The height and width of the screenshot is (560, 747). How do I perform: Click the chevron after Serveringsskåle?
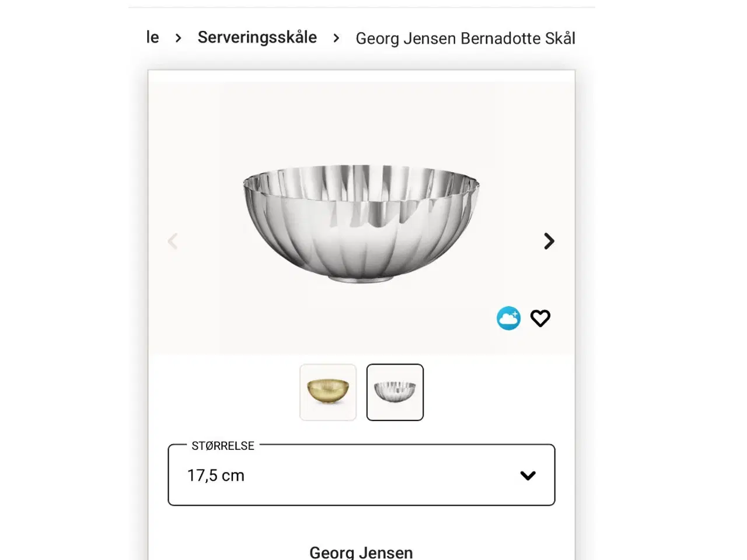(x=336, y=38)
